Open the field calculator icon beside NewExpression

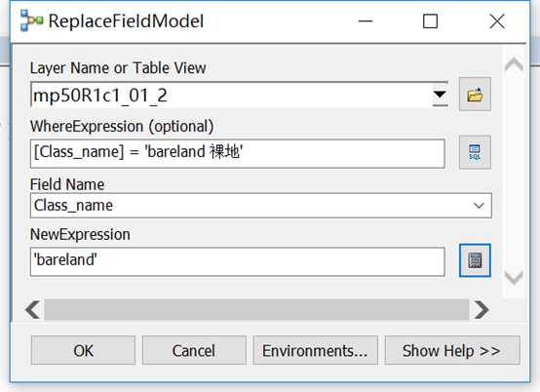coord(475,260)
